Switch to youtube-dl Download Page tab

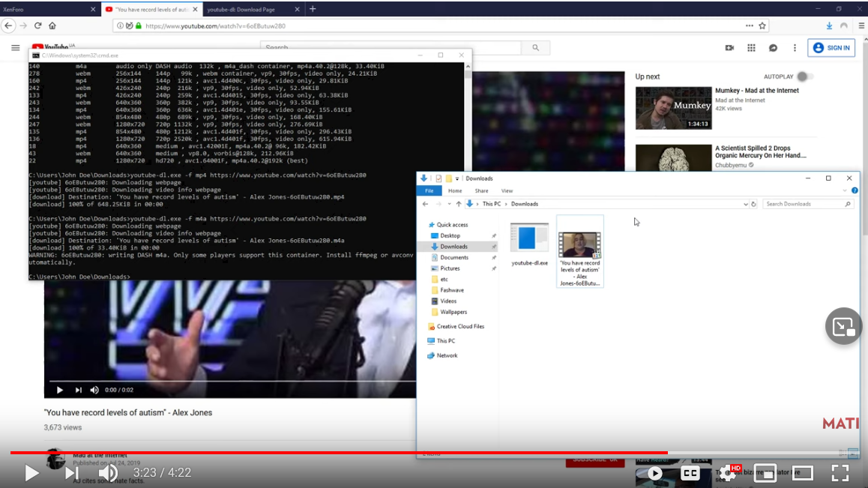(x=253, y=10)
